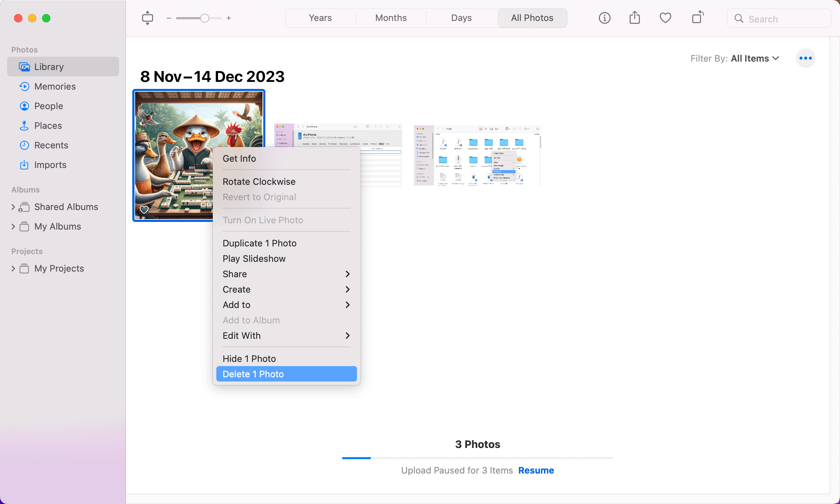Expand Shared Albums section
Screen dimensions: 840x504
pyautogui.click(x=13, y=206)
